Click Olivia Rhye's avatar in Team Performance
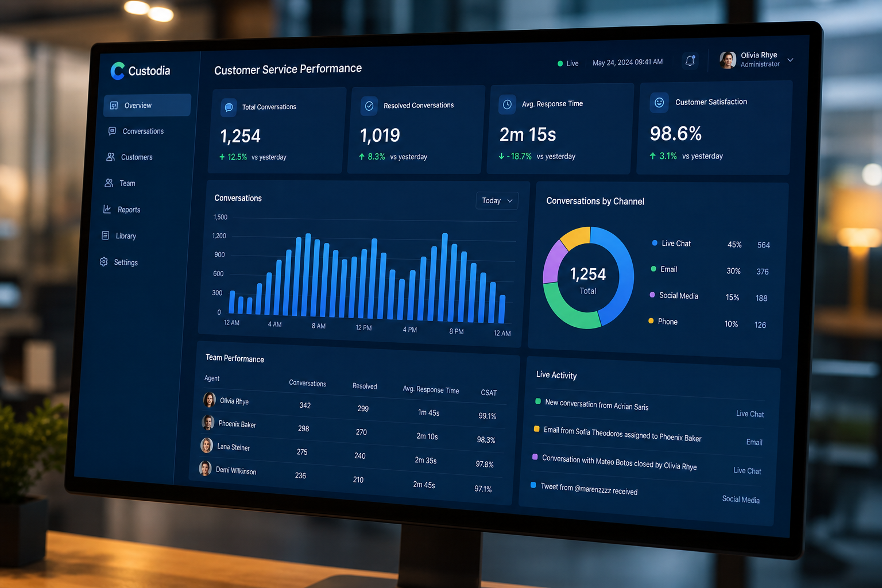 pos(210,400)
